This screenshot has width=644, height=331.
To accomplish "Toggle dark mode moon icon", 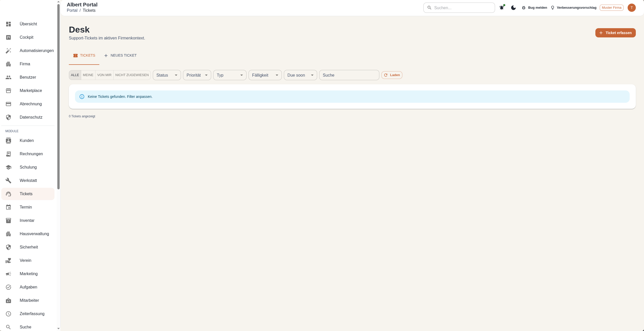I will point(513,8).
